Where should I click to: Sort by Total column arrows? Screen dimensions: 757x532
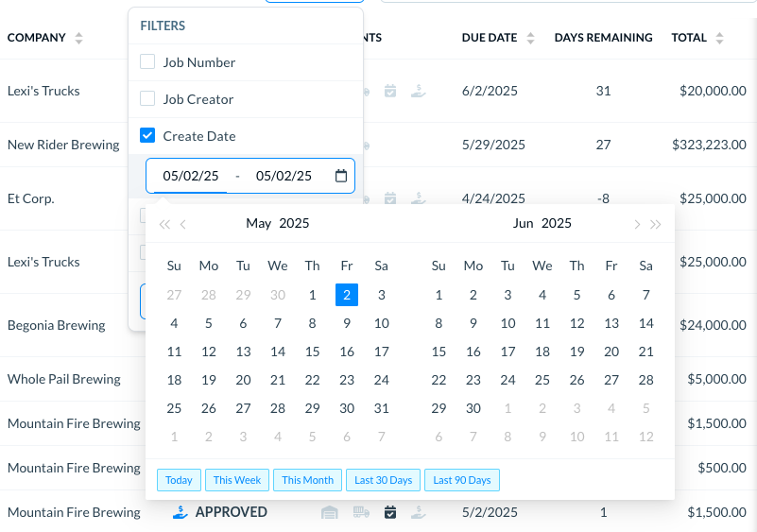pos(720,38)
